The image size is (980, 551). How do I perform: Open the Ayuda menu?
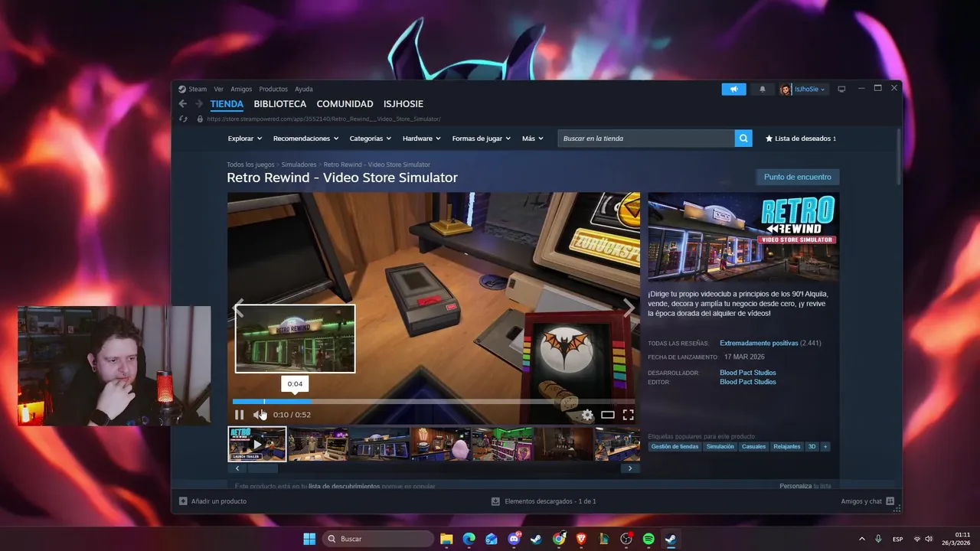click(304, 89)
